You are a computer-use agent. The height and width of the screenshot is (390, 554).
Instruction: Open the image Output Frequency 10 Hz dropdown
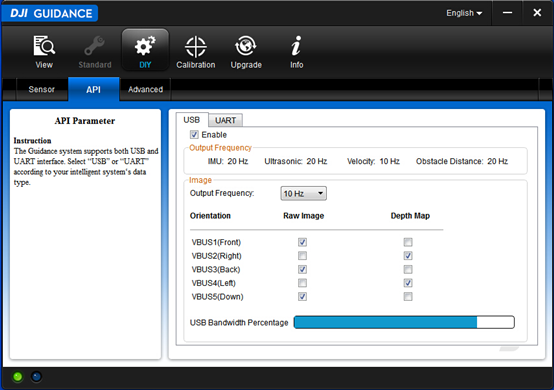(x=303, y=194)
